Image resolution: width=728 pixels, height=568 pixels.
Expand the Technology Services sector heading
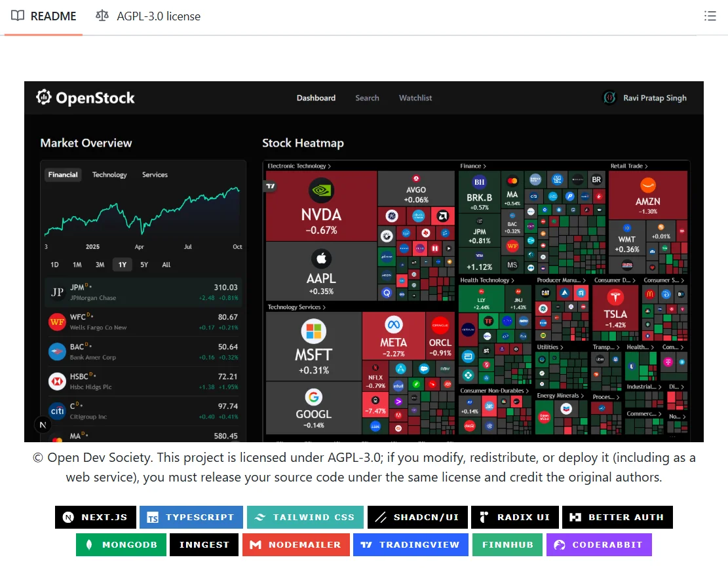click(x=297, y=307)
